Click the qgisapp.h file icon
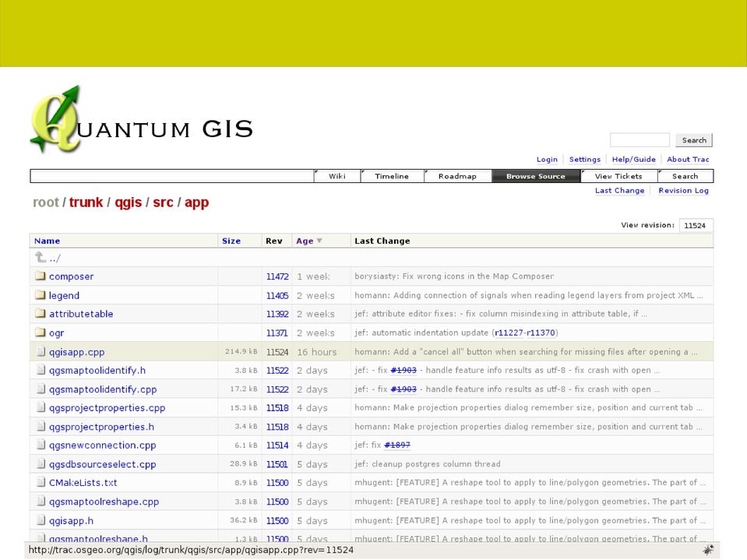This screenshot has width=747, height=560. (41, 520)
